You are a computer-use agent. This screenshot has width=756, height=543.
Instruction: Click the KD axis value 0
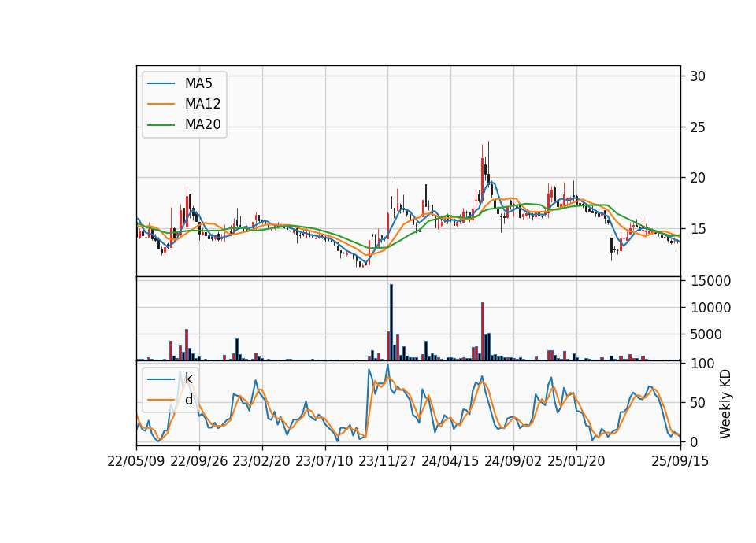pyautogui.click(x=694, y=441)
